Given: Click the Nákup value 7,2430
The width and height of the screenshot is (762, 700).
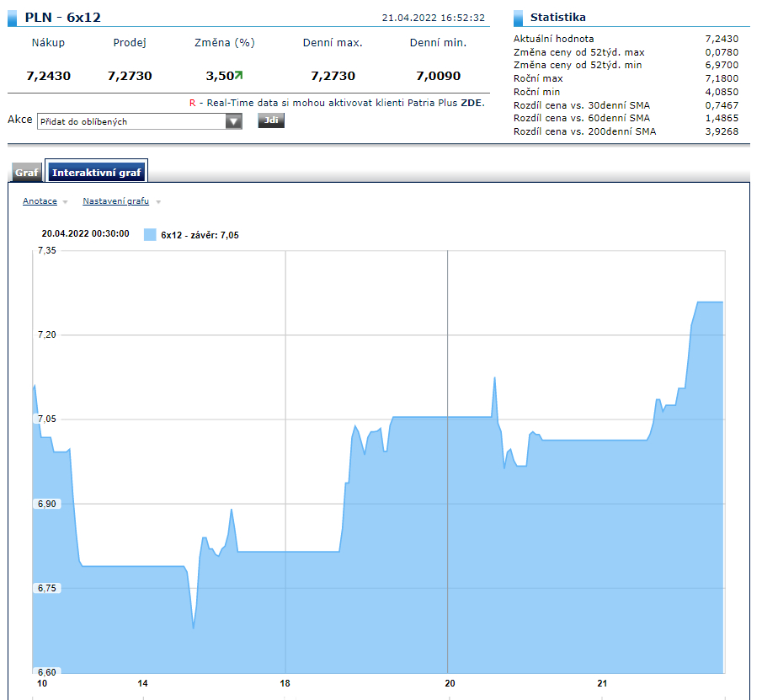Looking at the screenshot, I should point(48,76).
